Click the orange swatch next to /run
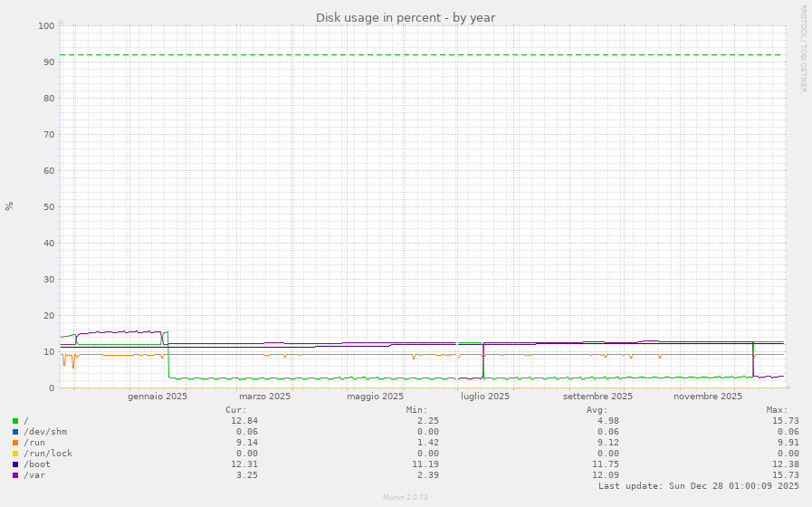Screen dimensions: 812x507 pyautogui.click(x=15, y=443)
